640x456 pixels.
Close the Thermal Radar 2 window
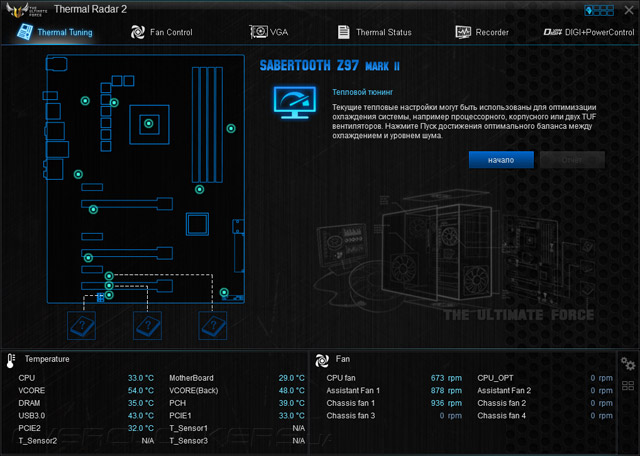pyautogui.click(x=629, y=10)
